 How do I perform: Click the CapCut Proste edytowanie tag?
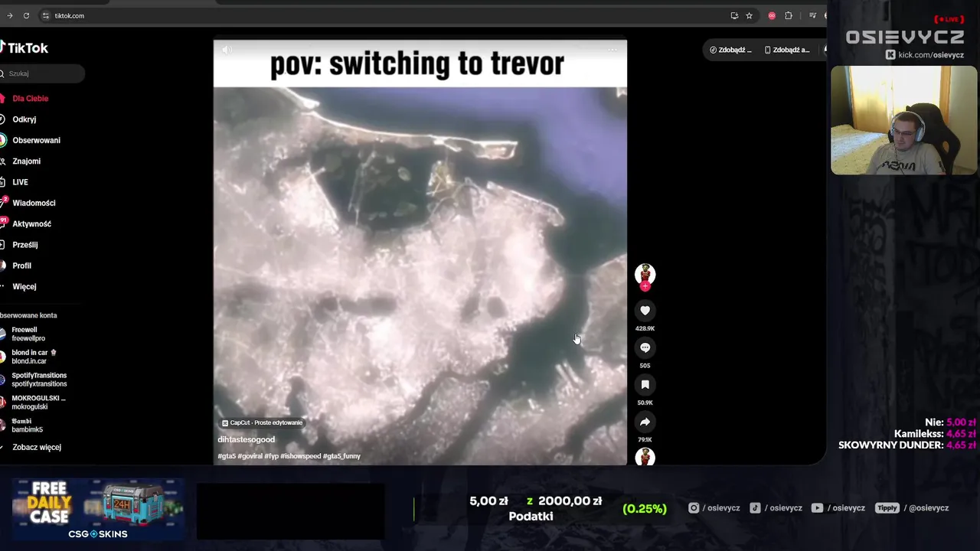click(x=262, y=422)
